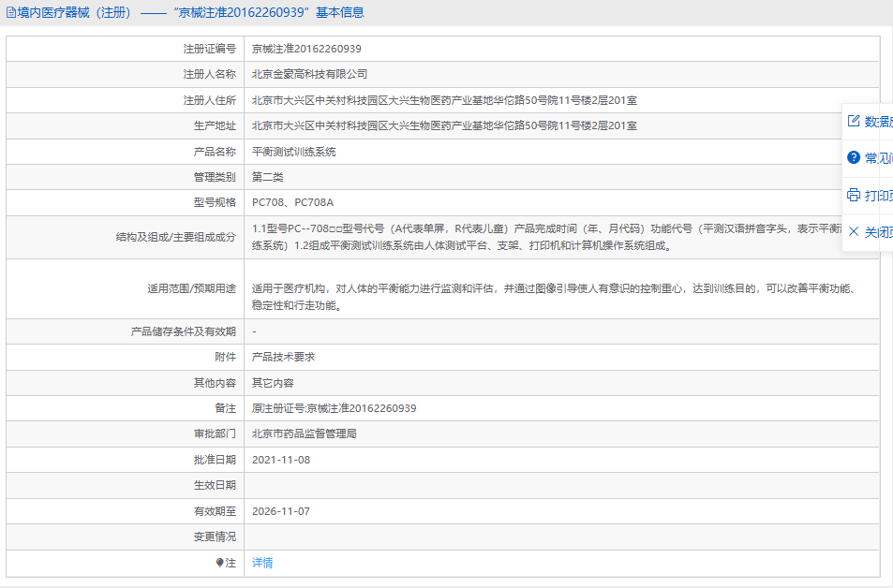Open the 详情 details link
The image size is (893, 588).
click(x=262, y=563)
